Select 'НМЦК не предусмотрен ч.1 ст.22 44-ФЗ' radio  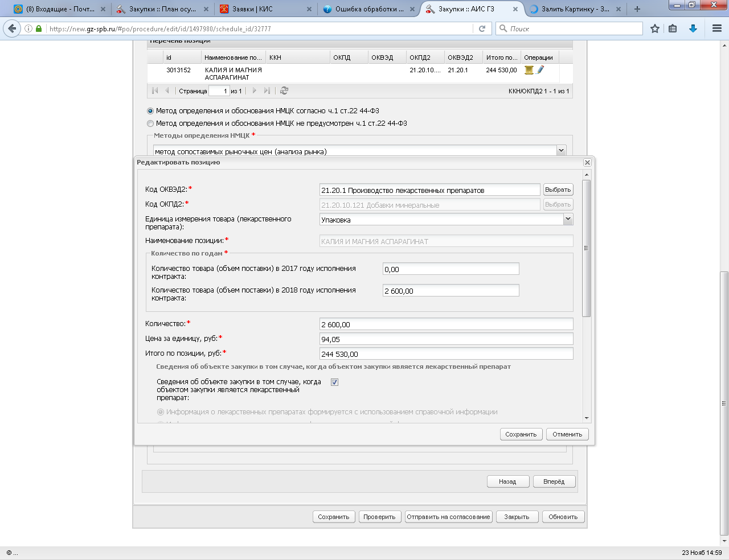(150, 123)
